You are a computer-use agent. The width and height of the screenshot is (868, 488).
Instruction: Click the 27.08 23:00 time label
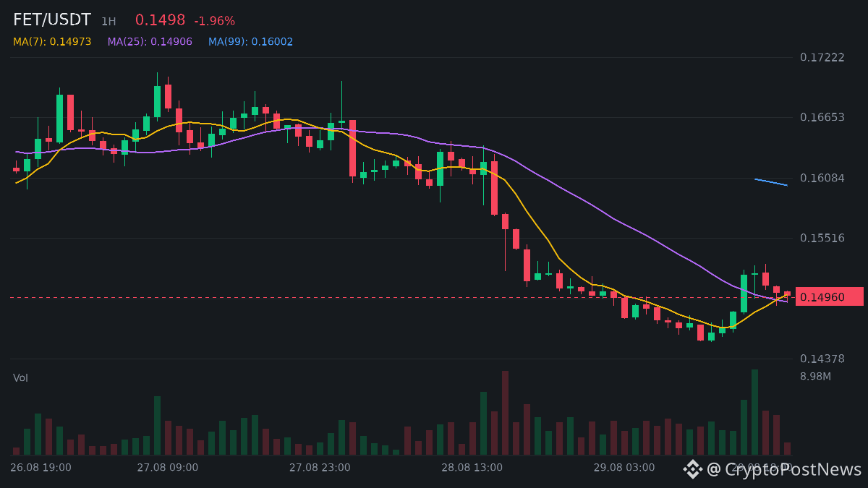tap(320, 468)
